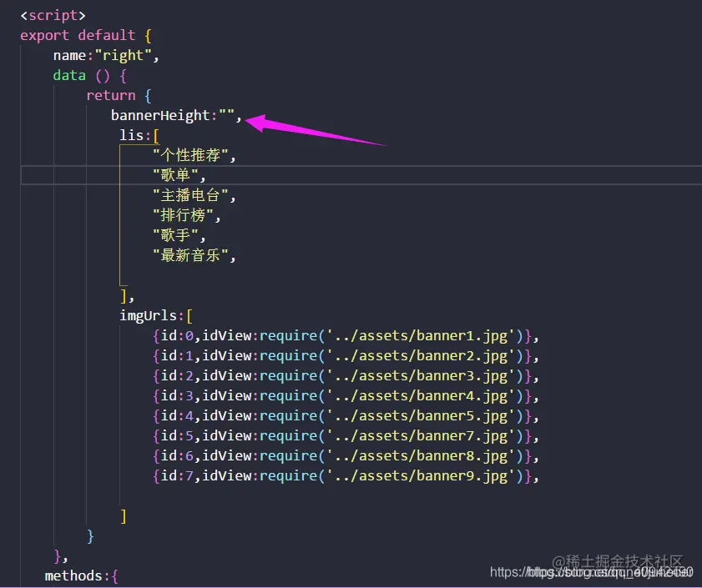Image resolution: width=702 pixels, height=588 pixels.
Task: Place cursor on name:"right" line
Action: [106, 56]
